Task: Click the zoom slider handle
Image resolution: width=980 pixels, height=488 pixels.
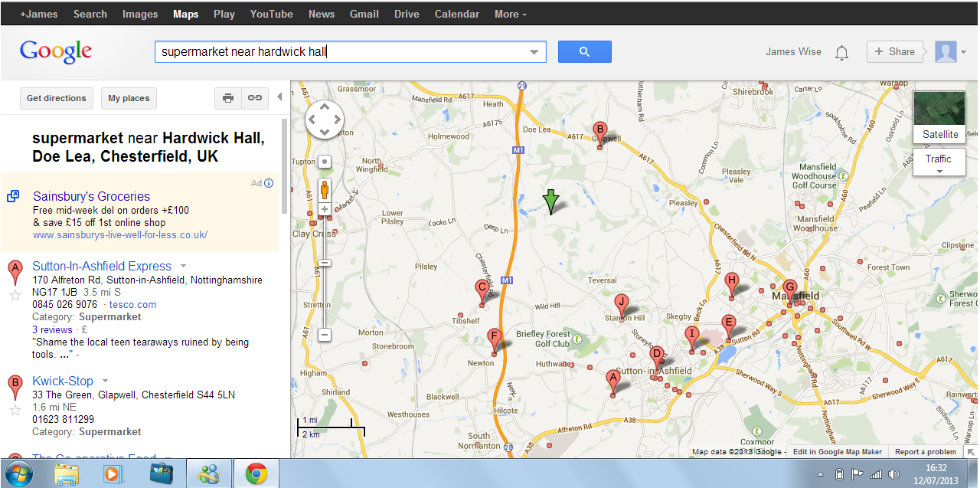Action: [x=325, y=263]
